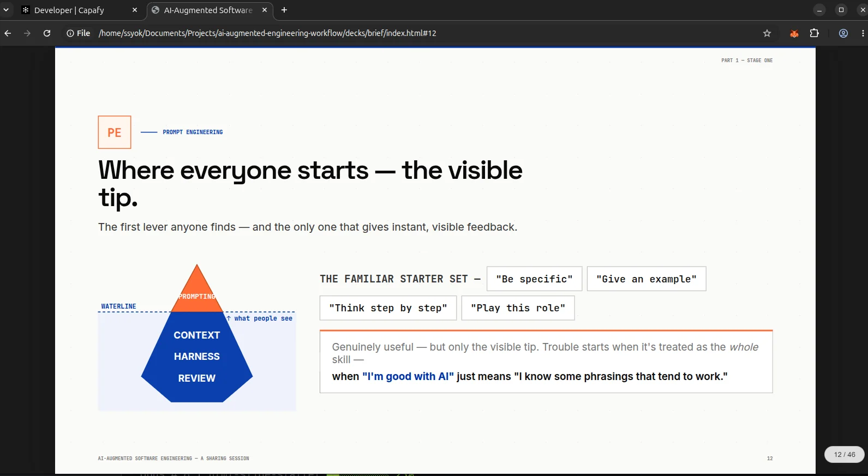Click the footer text "A SHARING SESSION"

click(x=225, y=459)
